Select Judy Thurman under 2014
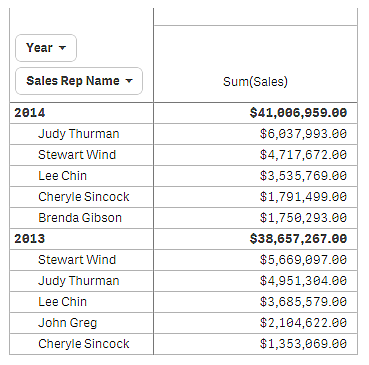Image resolution: width=369 pixels, height=365 pixels. pos(79,134)
